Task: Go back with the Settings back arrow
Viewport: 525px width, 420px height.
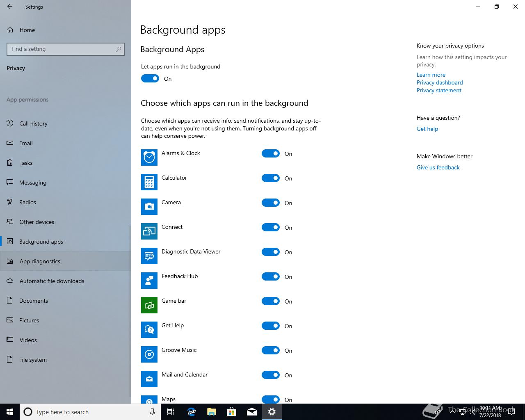Action: click(x=10, y=7)
